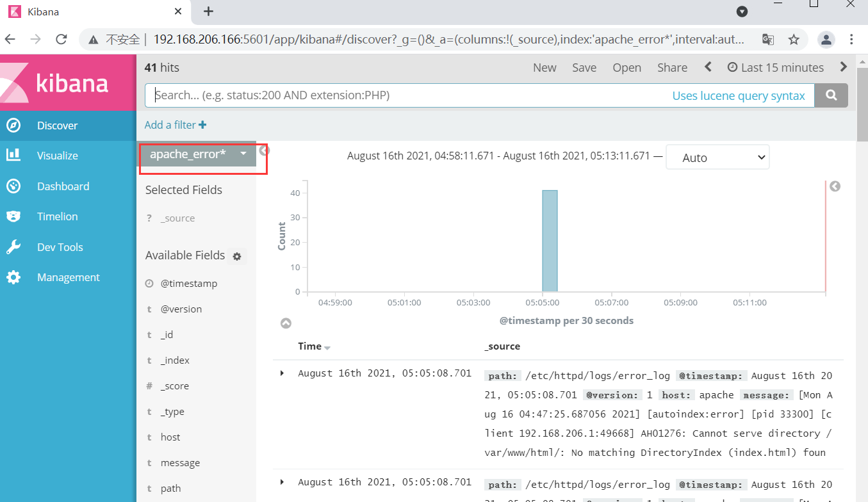
Task: Select Visualize in the sidebar
Action: tap(58, 156)
